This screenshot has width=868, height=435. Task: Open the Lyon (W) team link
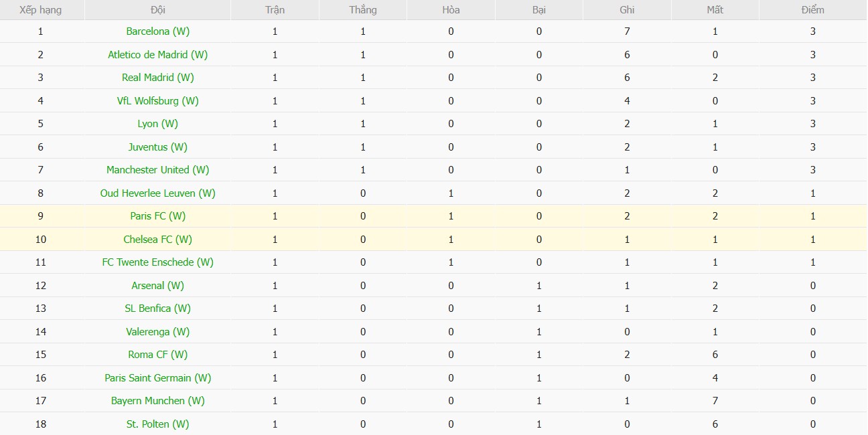click(157, 124)
